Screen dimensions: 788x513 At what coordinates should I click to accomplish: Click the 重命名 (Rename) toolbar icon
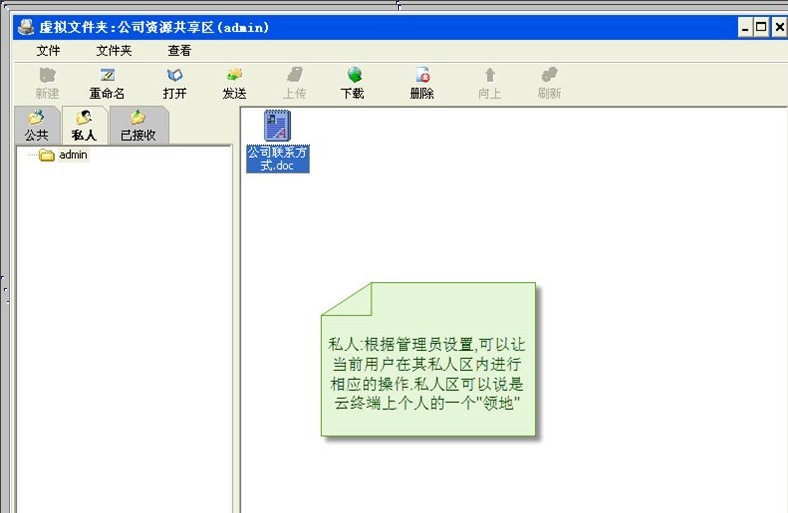107,76
